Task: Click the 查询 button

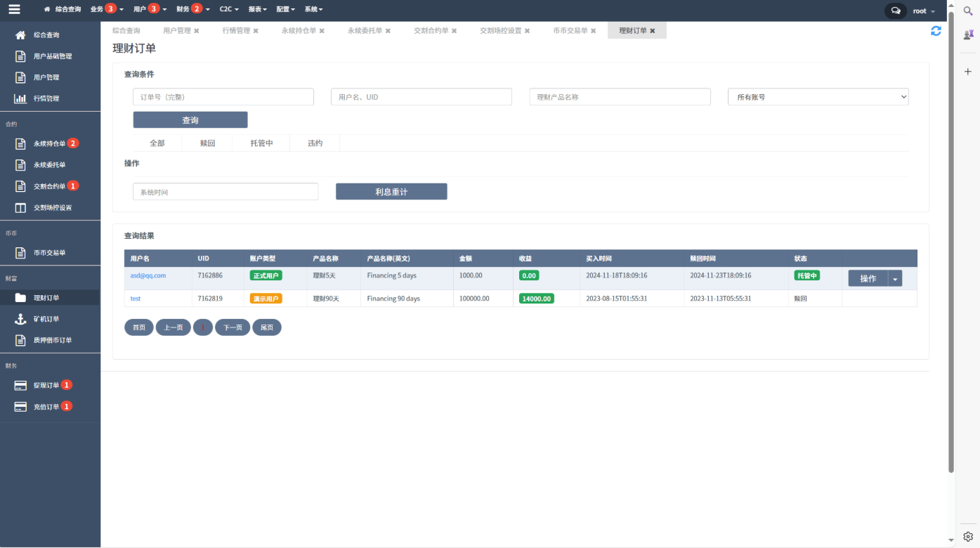Action: pos(190,120)
